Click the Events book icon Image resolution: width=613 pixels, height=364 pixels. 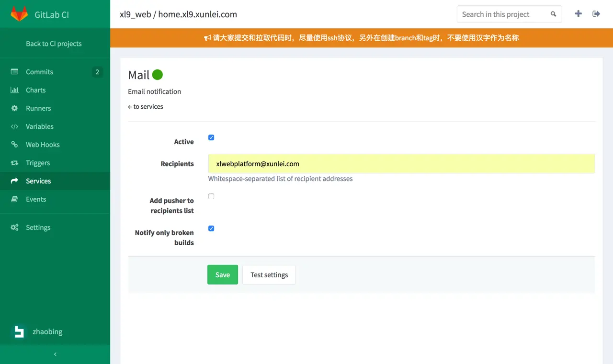14,199
